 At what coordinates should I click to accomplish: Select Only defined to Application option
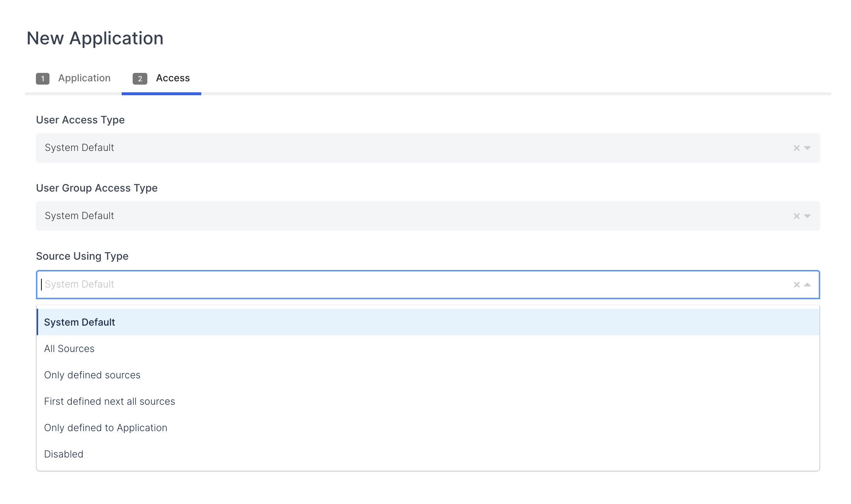tap(106, 428)
